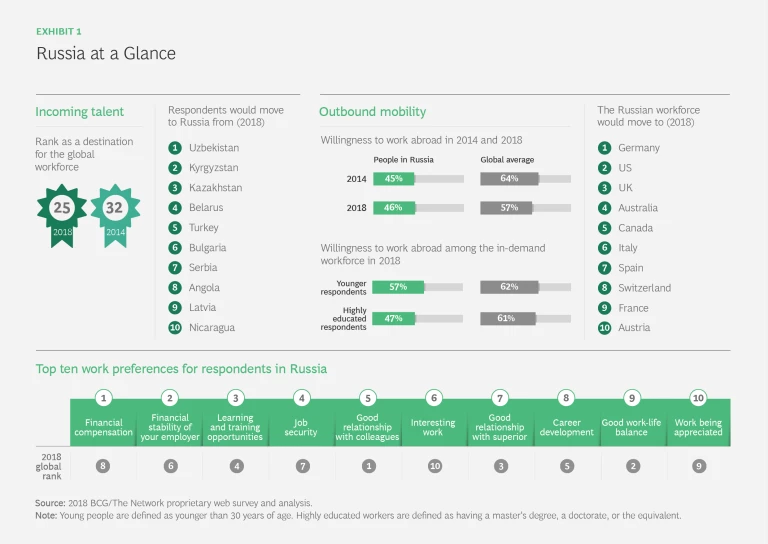This screenshot has width=768, height=544.
Task: Click the 64% global average bar
Action: [x=509, y=179]
